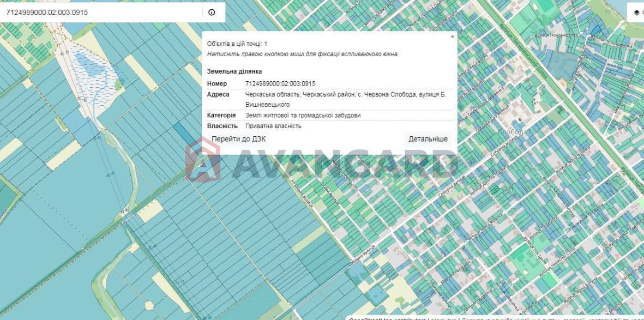644x320 pixels.
Task: Select the parcel number value in popup
Action: (x=280, y=83)
